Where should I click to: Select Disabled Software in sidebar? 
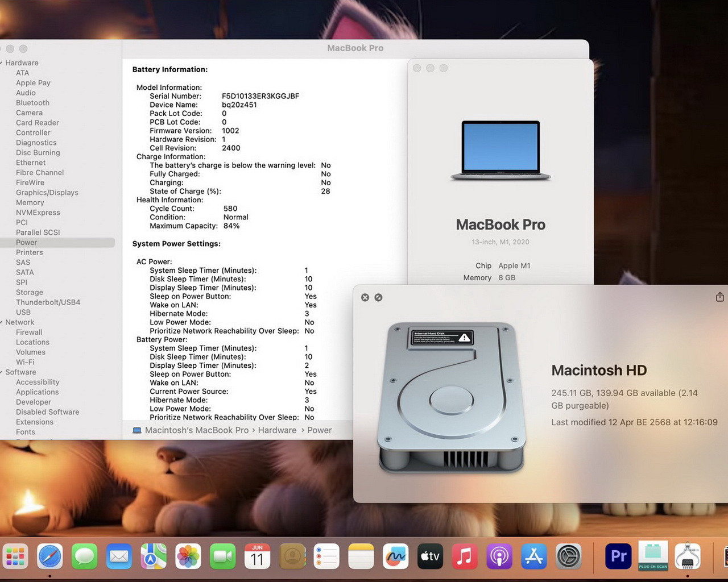48,412
